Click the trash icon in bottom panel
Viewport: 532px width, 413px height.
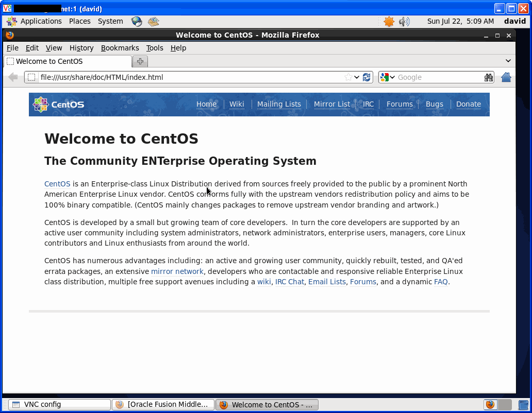(524, 405)
